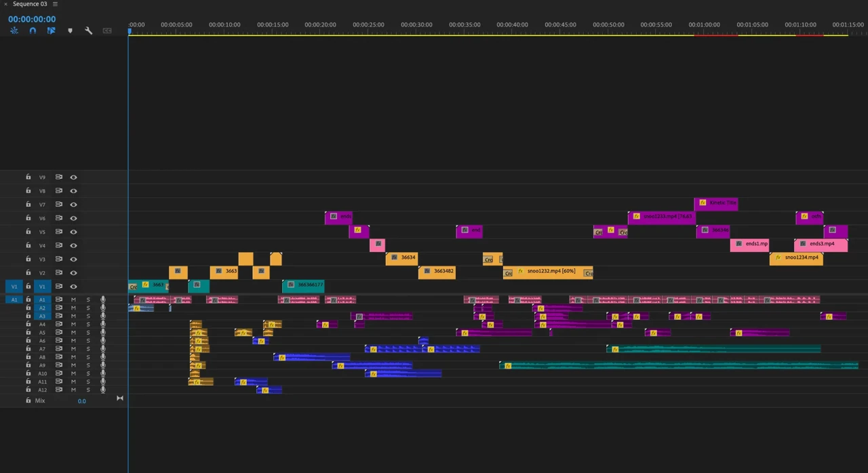The height and width of the screenshot is (473, 868).
Task: Select the snoo1234.mp4 clip on V3
Action: [796, 258]
